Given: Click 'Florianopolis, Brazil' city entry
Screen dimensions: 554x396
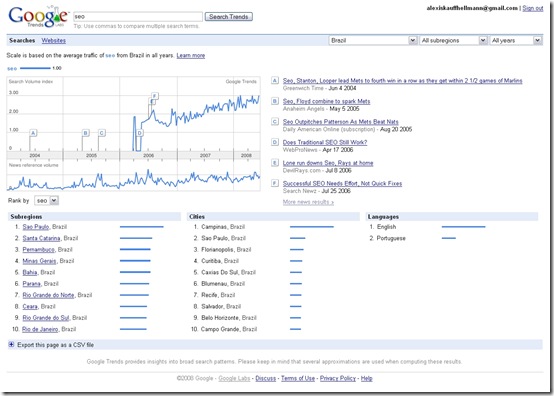Looking at the screenshot, I should pyautogui.click(x=226, y=250).
